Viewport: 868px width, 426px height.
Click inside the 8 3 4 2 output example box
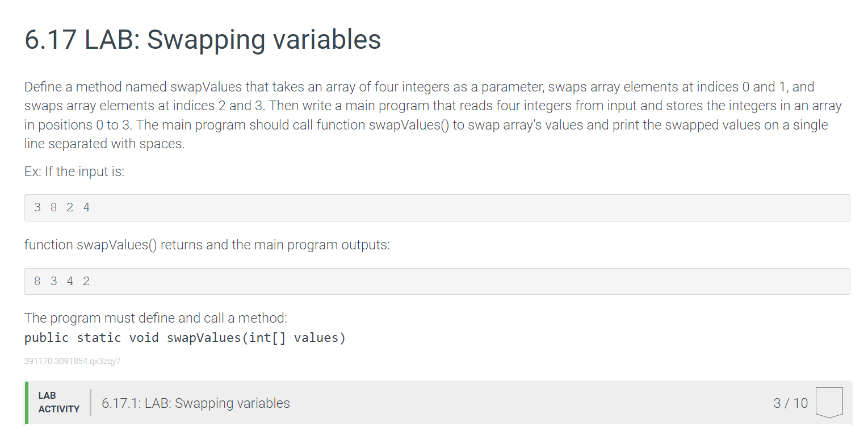point(437,281)
